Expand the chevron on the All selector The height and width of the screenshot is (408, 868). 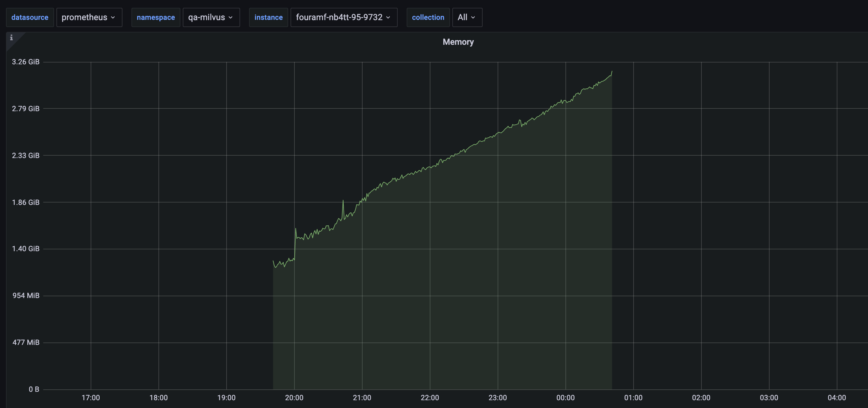click(473, 18)
